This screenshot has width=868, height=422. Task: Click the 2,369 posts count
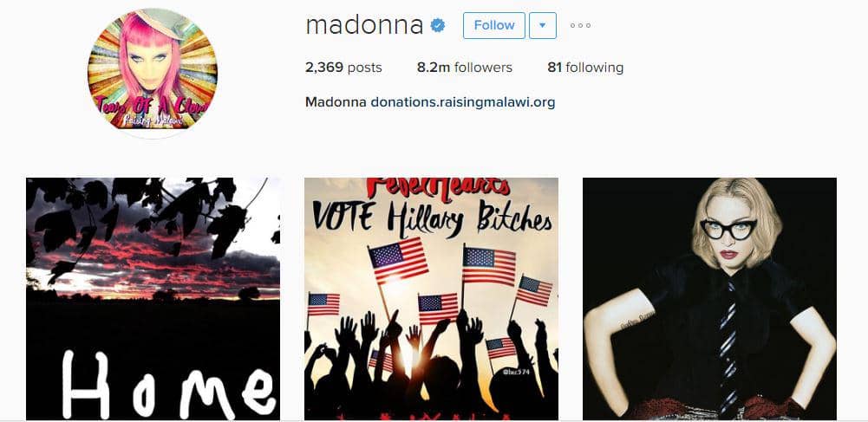coord(343,68)
